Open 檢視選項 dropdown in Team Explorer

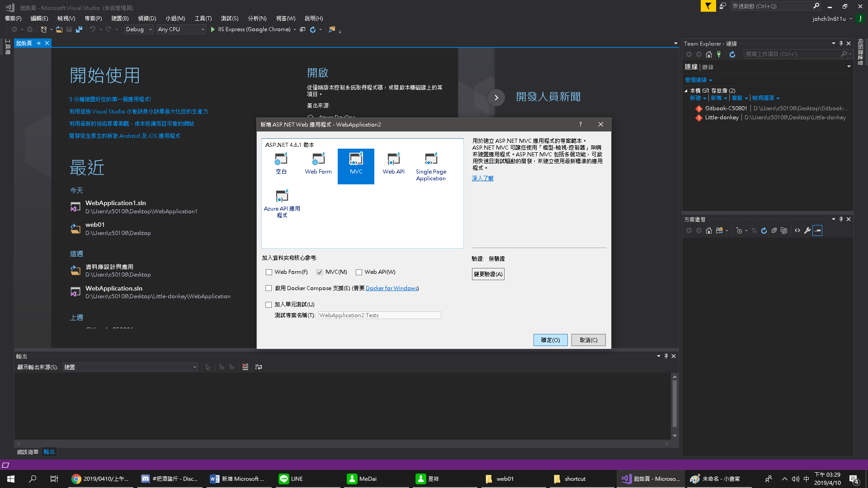(x=766, y=98)
